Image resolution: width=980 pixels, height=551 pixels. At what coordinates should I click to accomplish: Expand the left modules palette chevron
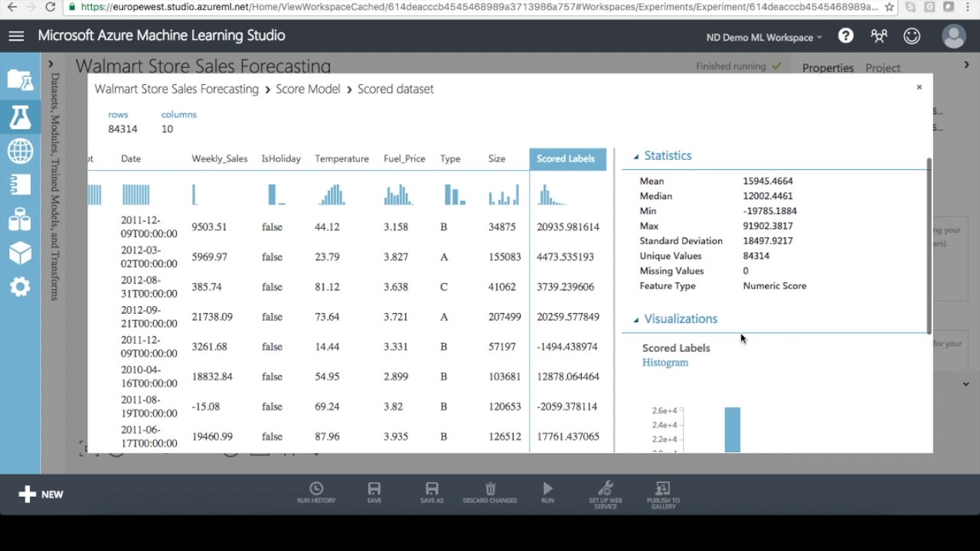[51, 64]
